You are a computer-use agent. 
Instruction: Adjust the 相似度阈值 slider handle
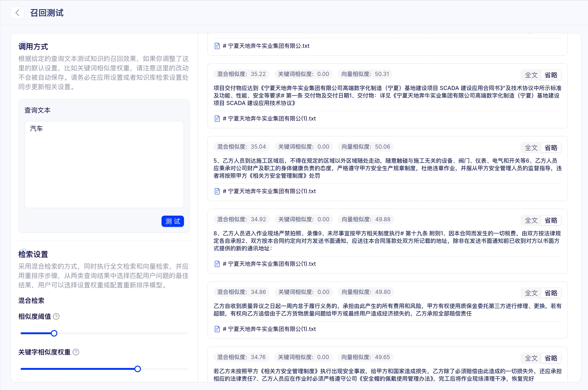[54, 333]
